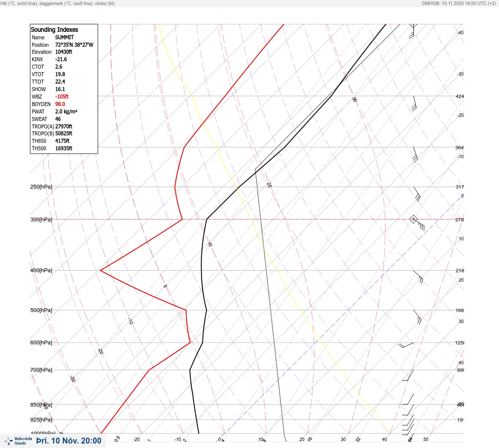Click the 700[hPa] pressure label

pyautogui.click(x=41, y=370)
